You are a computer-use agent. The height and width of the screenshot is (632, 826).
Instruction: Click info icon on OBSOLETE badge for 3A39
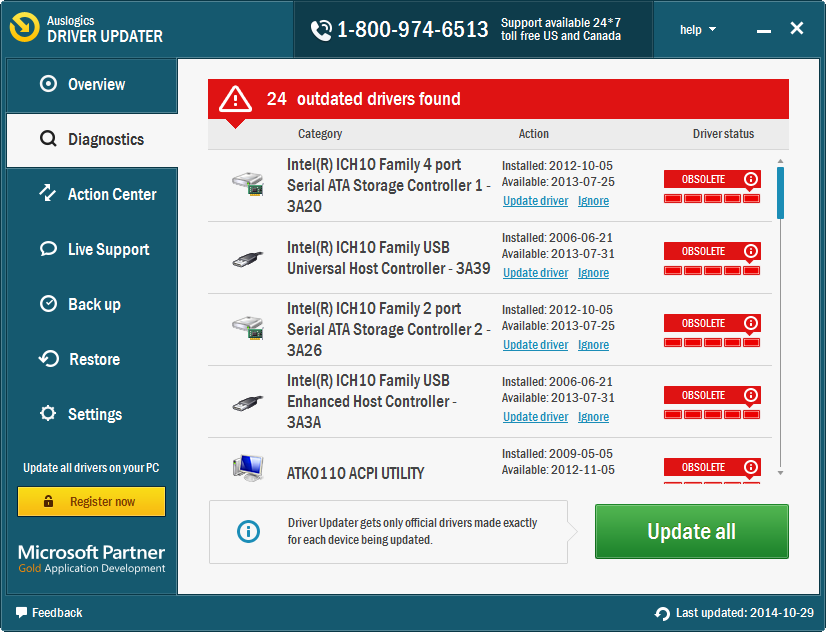[751, 251]
